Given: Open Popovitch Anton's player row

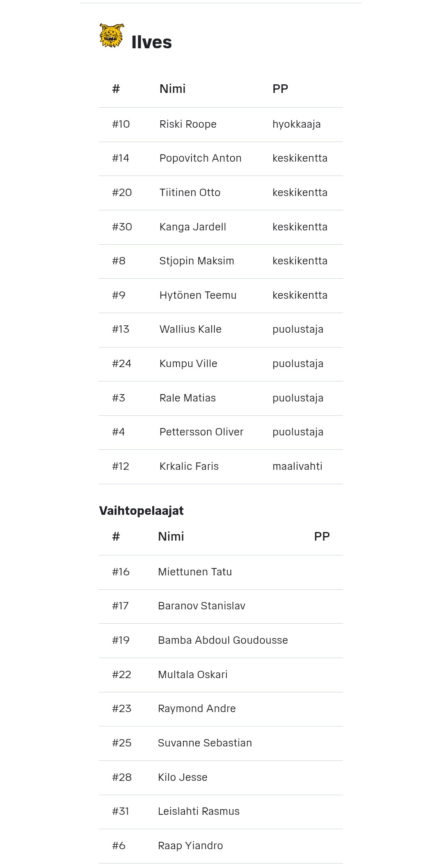Looking at the screenshot, I should click(200, 158).
